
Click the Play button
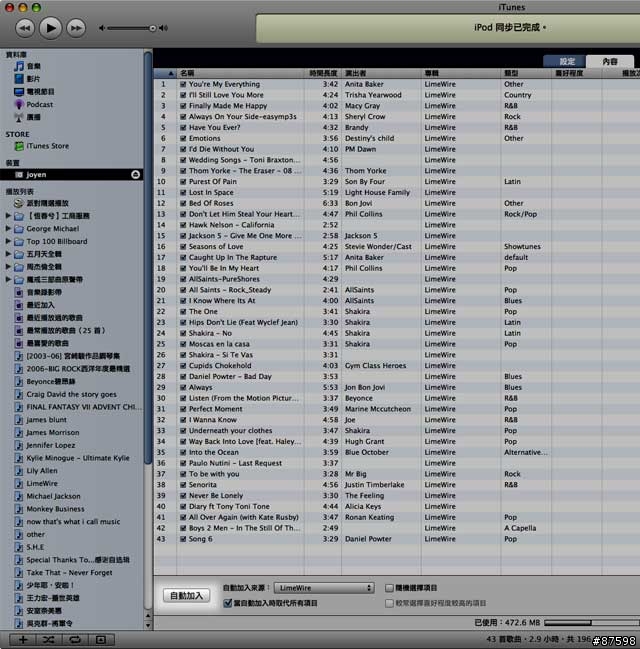click(x=51, y=28)
